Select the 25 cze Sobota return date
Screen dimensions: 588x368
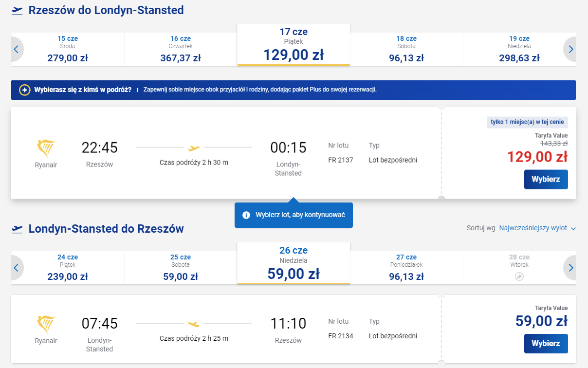click(x=181, y=268)
